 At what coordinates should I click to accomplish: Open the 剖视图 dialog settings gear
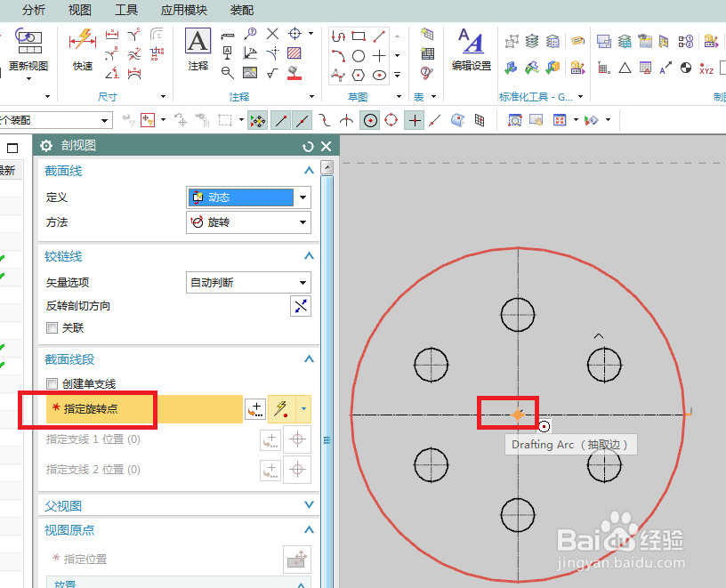pyautogui.click(x=46, y=146)
